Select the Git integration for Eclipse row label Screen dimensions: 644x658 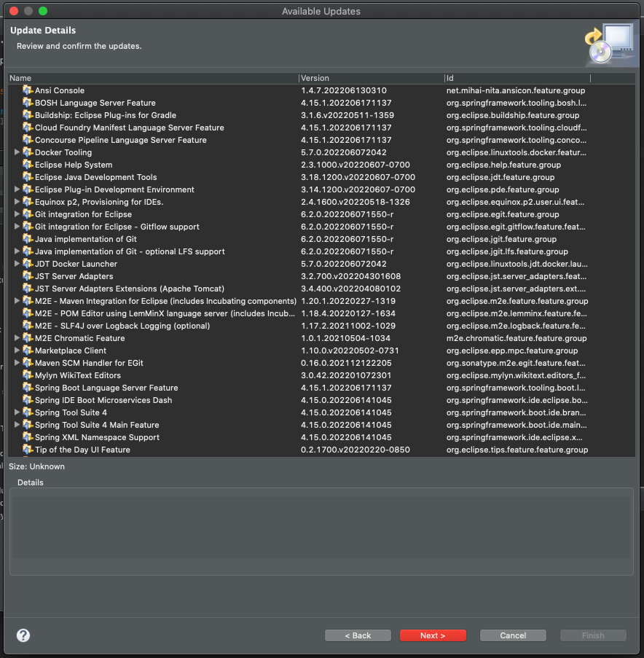tap(83, 214)
